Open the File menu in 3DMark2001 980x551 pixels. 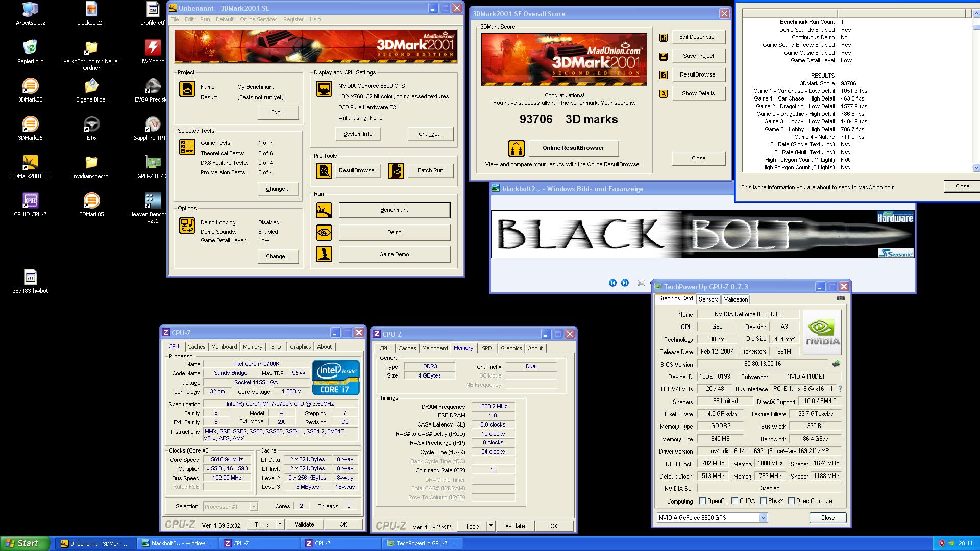175,19
